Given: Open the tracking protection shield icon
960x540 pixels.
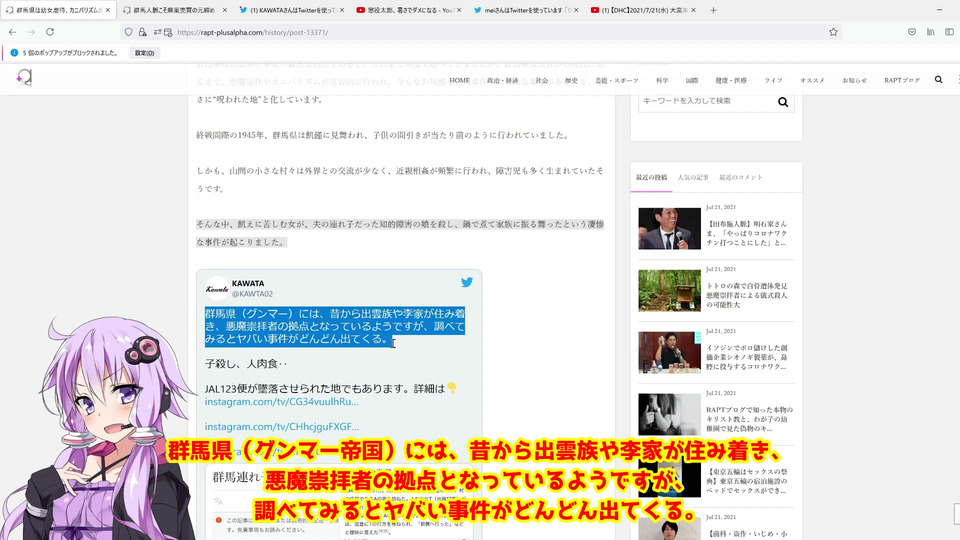Looking at the screenshot, I should click(x=129, y=32).
